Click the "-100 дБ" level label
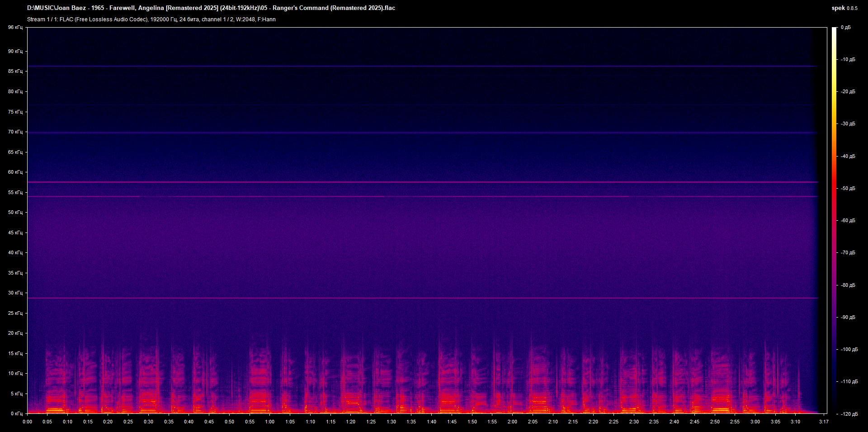868x432 pixels. click(x=849, y=350)
